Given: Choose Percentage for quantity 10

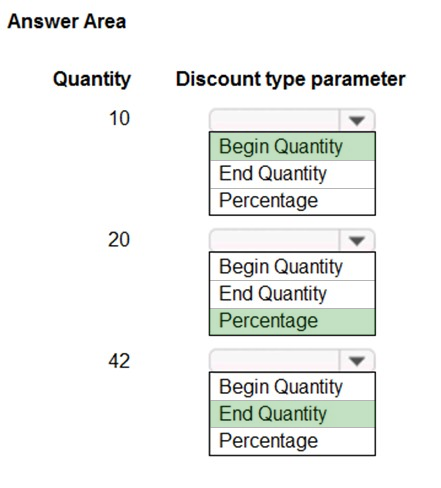Looking at the screenshot, I should (x=292, y=201).
